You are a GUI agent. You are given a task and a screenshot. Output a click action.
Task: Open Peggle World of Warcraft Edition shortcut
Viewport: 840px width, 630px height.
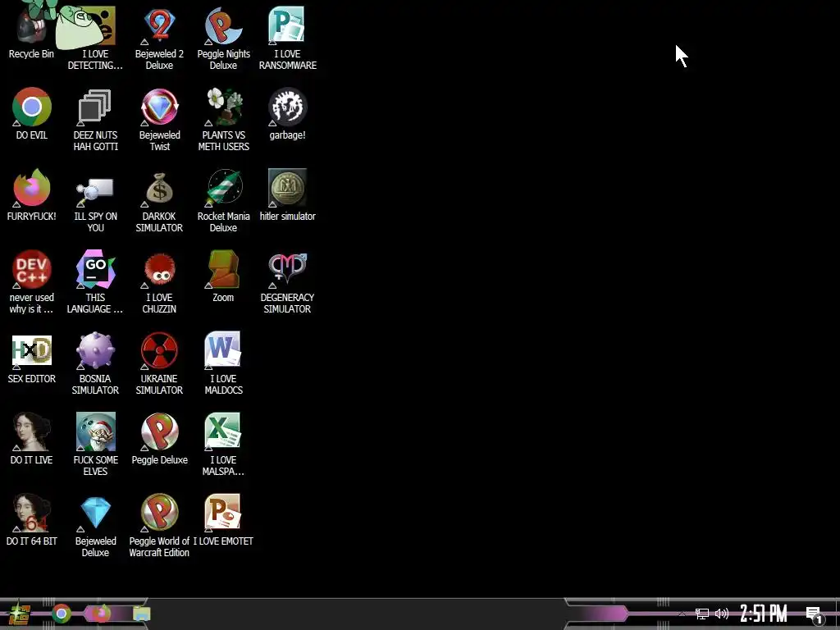159,513
